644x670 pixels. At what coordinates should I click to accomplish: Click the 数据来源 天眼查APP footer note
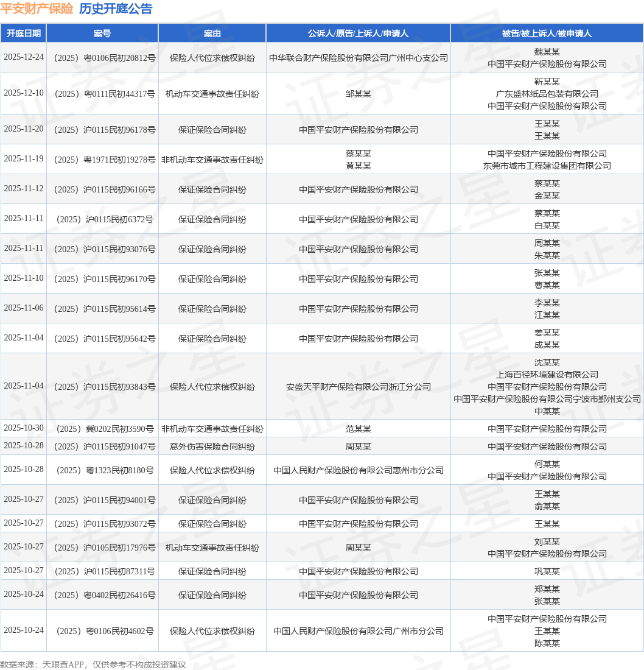coord(93,665)
